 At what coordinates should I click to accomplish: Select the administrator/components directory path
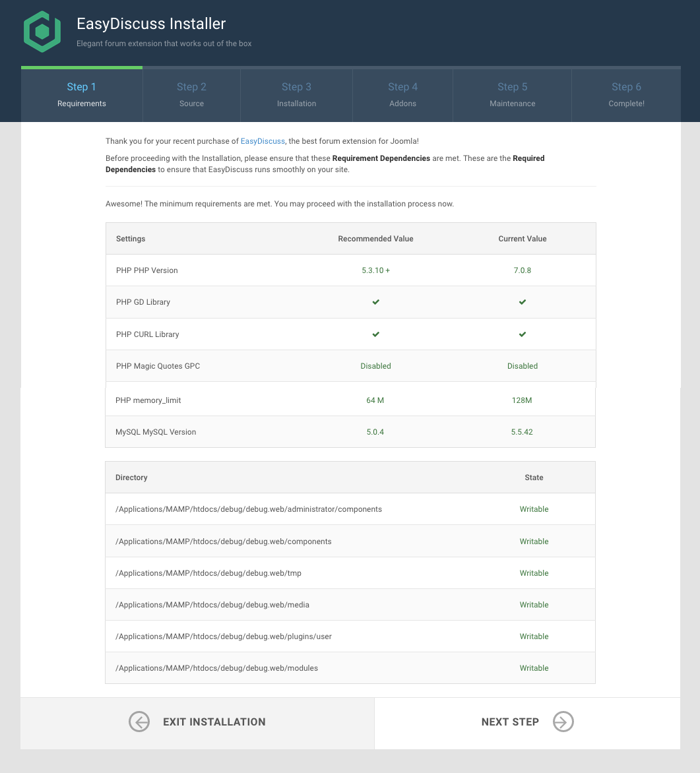[x=249, y=509]
